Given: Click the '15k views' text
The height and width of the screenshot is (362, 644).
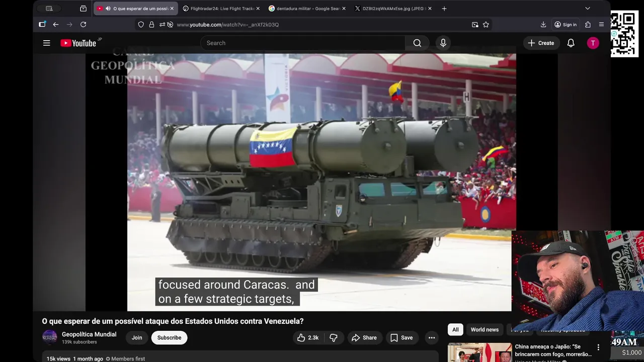Looking at the screenshot, I should tap(58, 359).
